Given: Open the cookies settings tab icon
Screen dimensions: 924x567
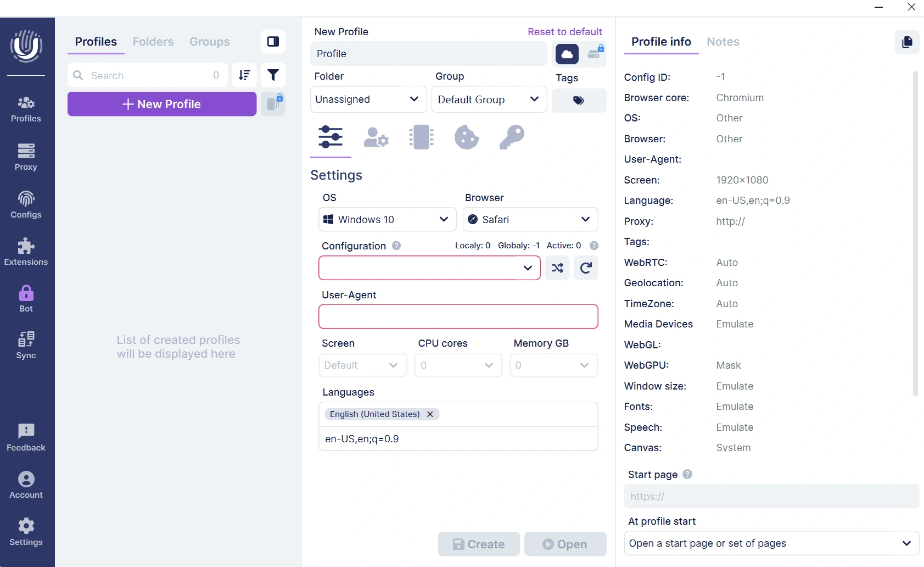Looking at the screenshot, I should [x=467, y=137].
